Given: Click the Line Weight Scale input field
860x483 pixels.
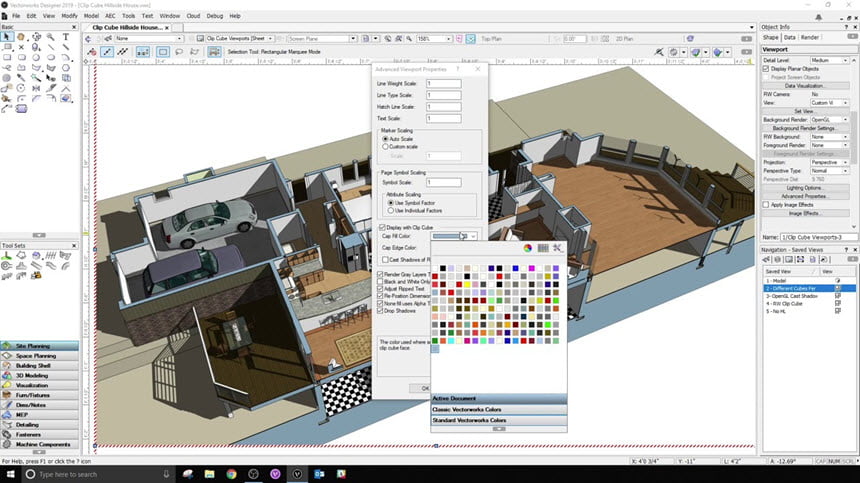Looking at the screenshot, I should [x=444, y=84].
